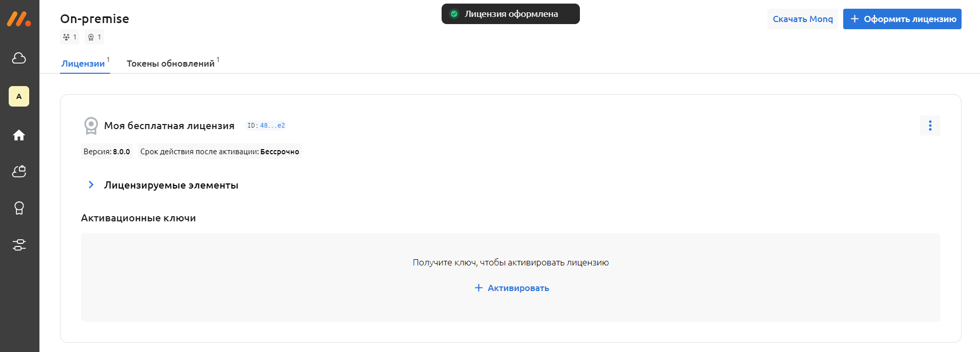Click the Лицензия оформлена toast notification
The height and width of the screenshot is (352, 980).
click(x=510, y=14)
